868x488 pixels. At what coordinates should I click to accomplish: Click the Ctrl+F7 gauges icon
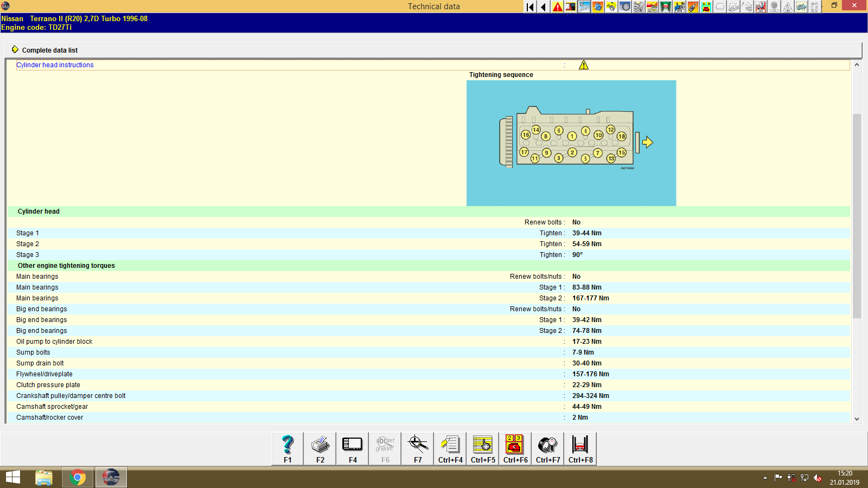pos(547,448)
